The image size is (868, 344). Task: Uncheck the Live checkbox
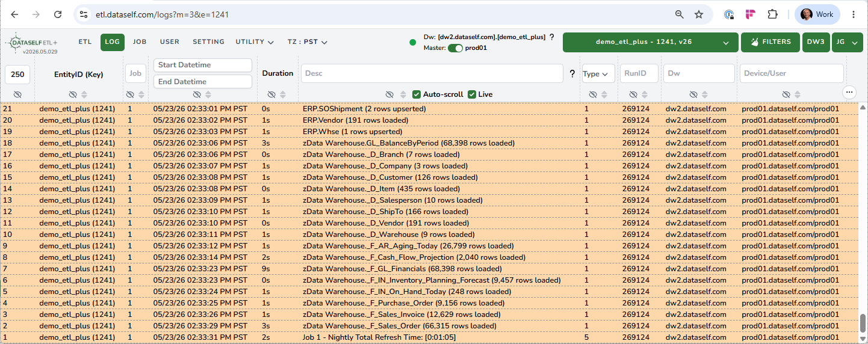[472, 94]
